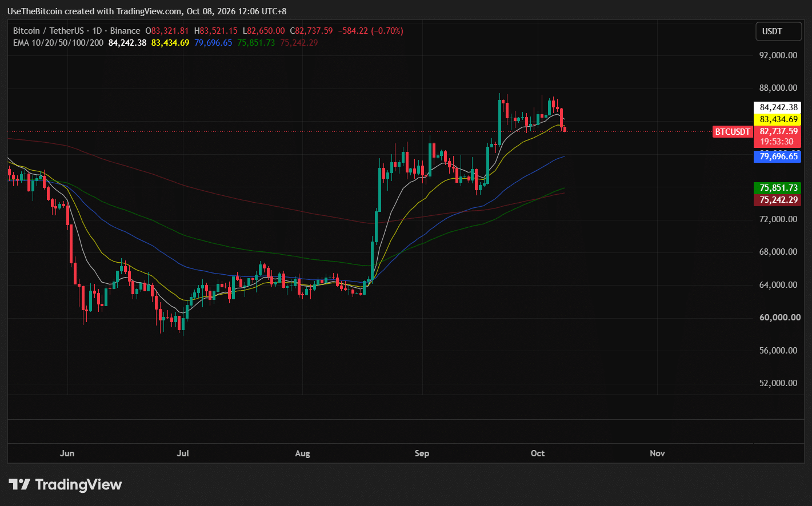812x506 pixels.
Task: Click the Aug label on time axis
Action: (x=302, y=453)
